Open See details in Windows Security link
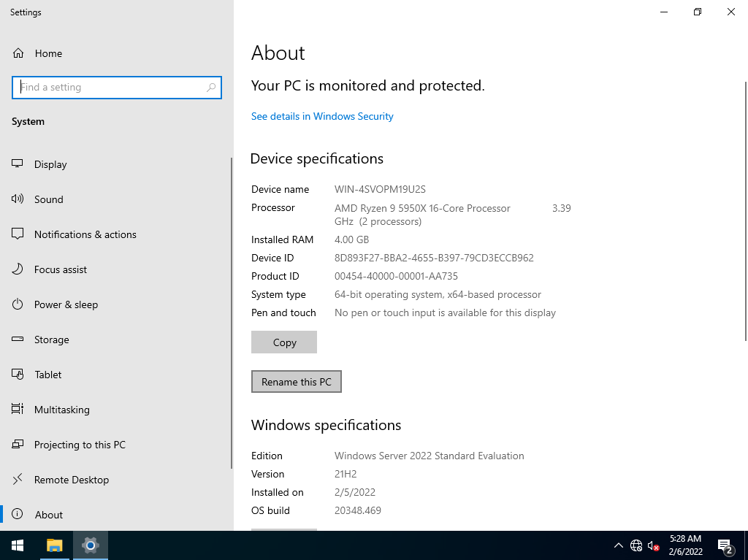748x560 pixels. coord(322,116)
